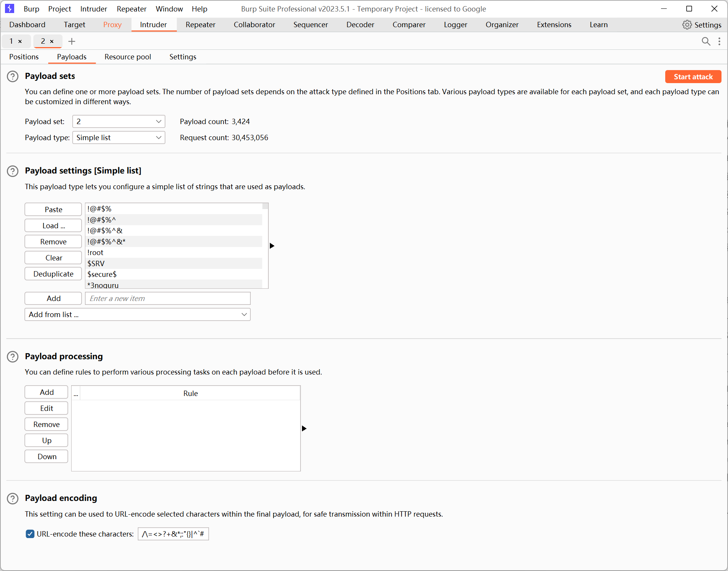Click the URL-encode characters input field
Screen dimensions: 728x571
pos(173,534)
